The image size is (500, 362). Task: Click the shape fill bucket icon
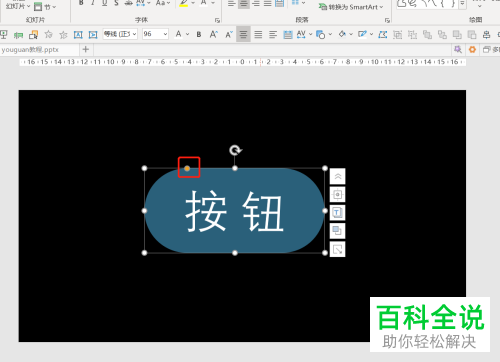(x=342, y=34)
